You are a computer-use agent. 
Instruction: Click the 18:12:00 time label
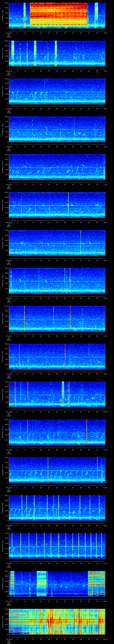coord(9,412)
